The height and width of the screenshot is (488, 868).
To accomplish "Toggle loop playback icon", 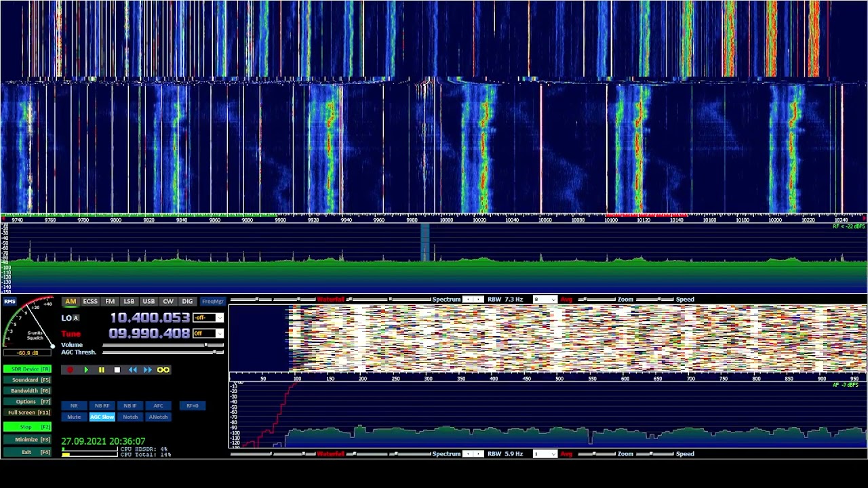I will pos(163,370).
